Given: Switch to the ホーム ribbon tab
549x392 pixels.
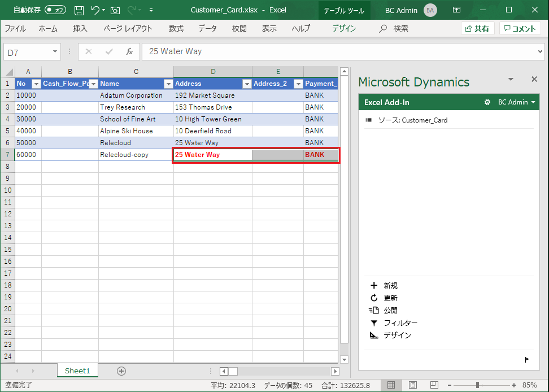Looking at the screenshot, I should 48,28.
